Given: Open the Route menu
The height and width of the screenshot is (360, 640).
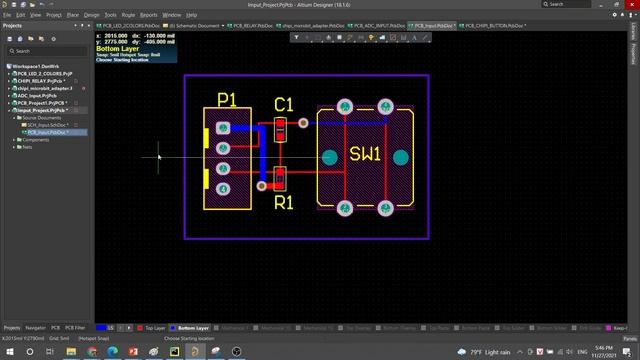Looking at the screenshot, I should [128, 15].
